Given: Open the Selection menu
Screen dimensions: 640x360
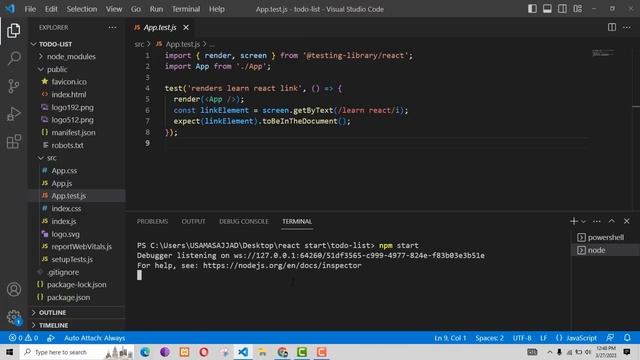Looking at the screenshot, I should (82, 9).
